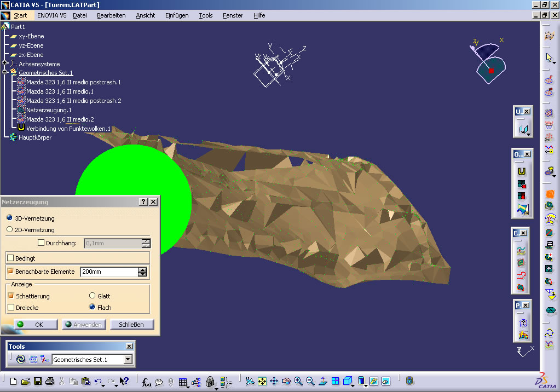Collapse the Geometrisches Set.1 tree node

pyautogui.click(x=4, y=72)
